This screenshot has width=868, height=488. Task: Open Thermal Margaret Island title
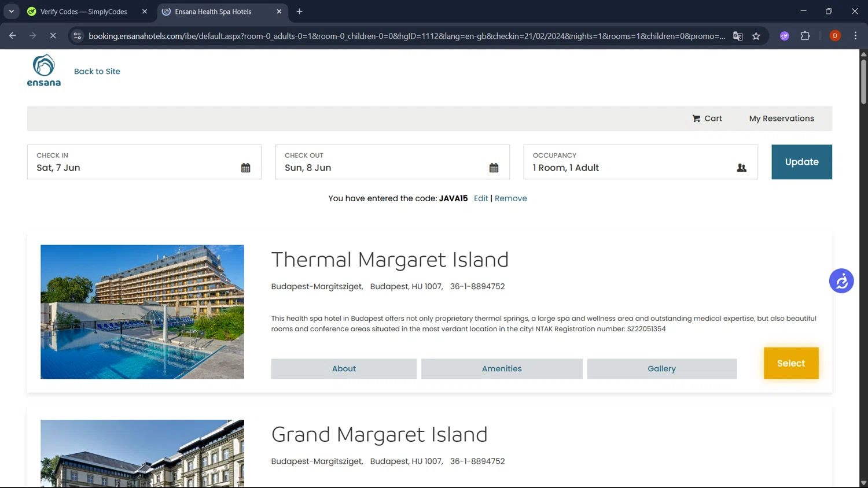tap(389, 260)
